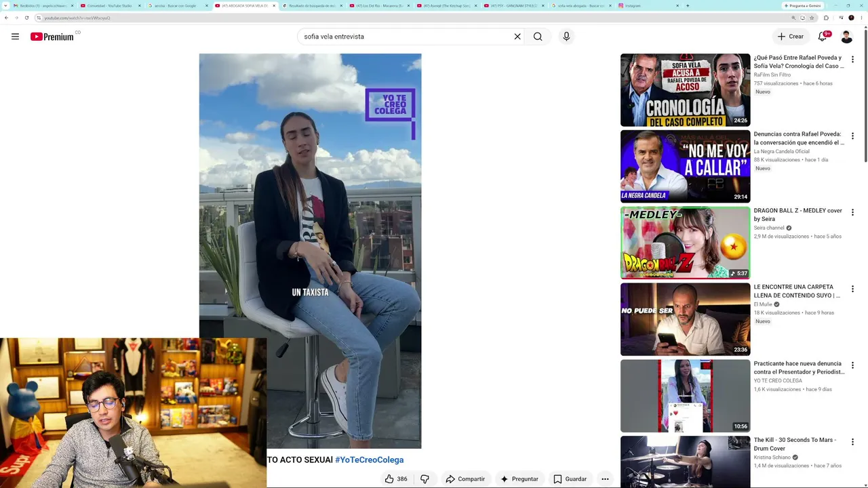Open DRAGON BALL Z - MEDLEY cover title

797,215
